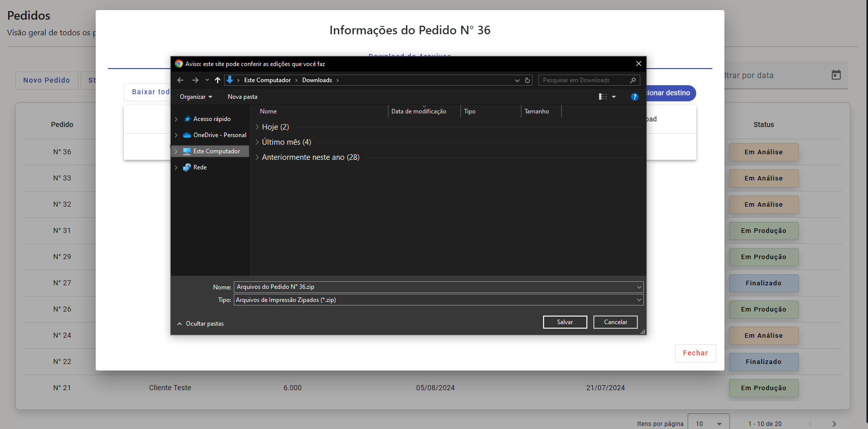Viewport: 868px width, 429px height.
Task: Change the view layout icon
Action: tap(603, 97)
